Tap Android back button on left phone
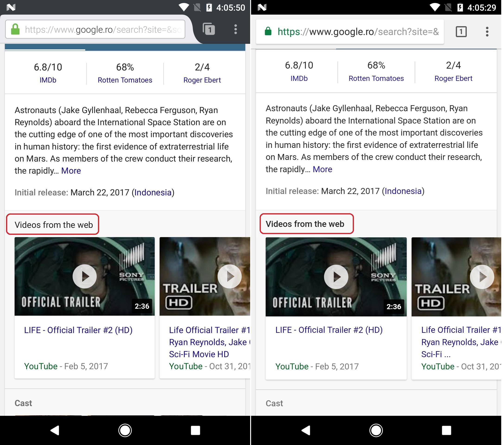This screenshot has width=504, height=445. point(55,430)
